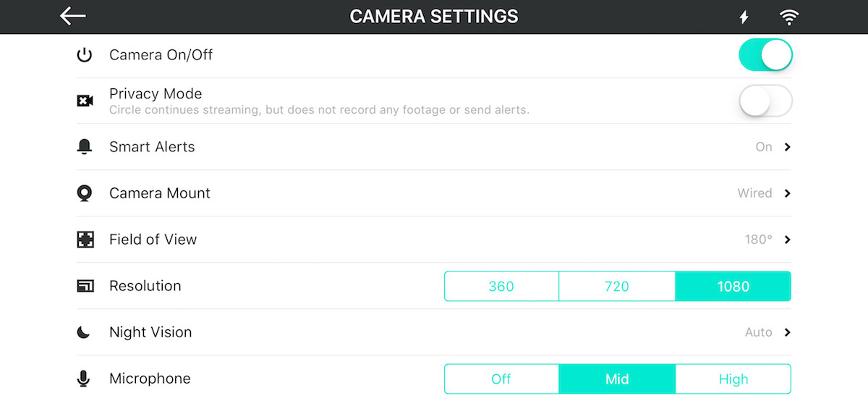Tap the Field of View crosshair icon

85,240
